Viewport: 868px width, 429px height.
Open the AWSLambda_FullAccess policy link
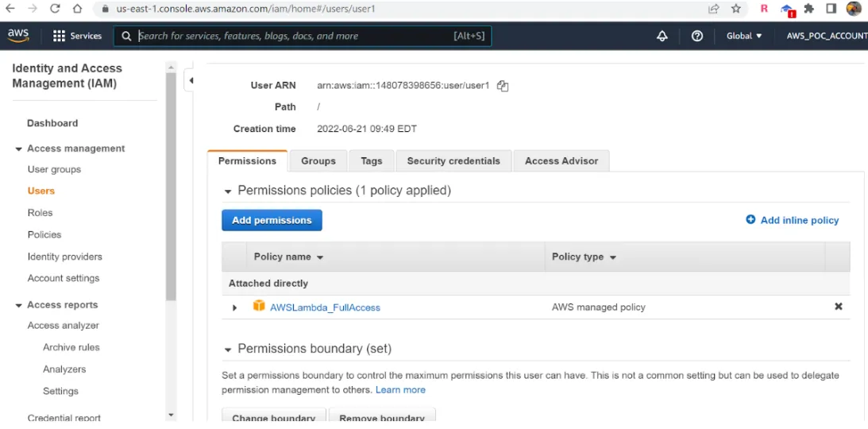tap(325, 307)
